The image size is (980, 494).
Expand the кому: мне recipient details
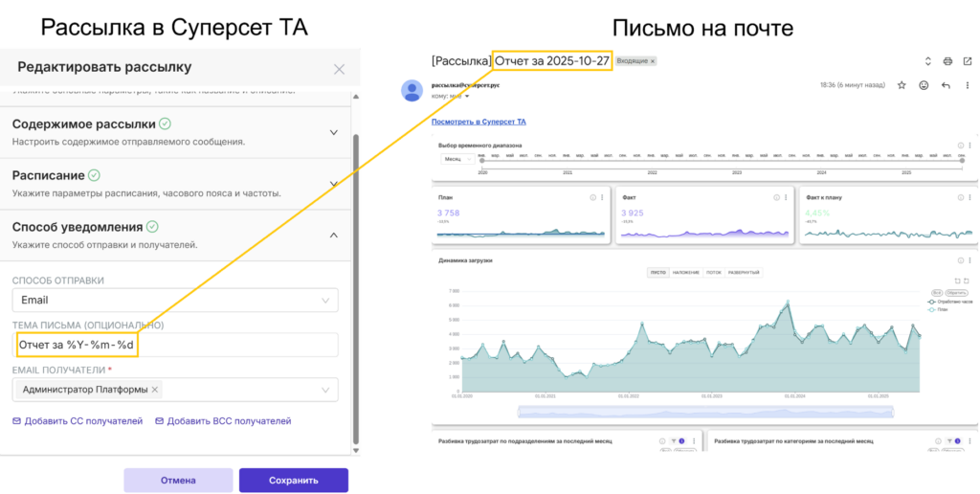tap(467, 97)
